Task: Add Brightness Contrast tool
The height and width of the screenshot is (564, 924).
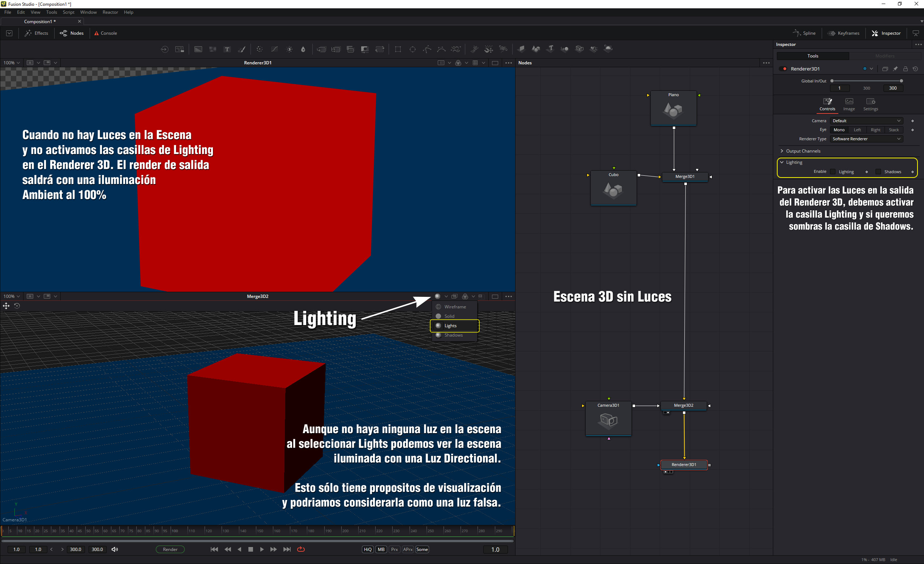Action: [289, 49]
